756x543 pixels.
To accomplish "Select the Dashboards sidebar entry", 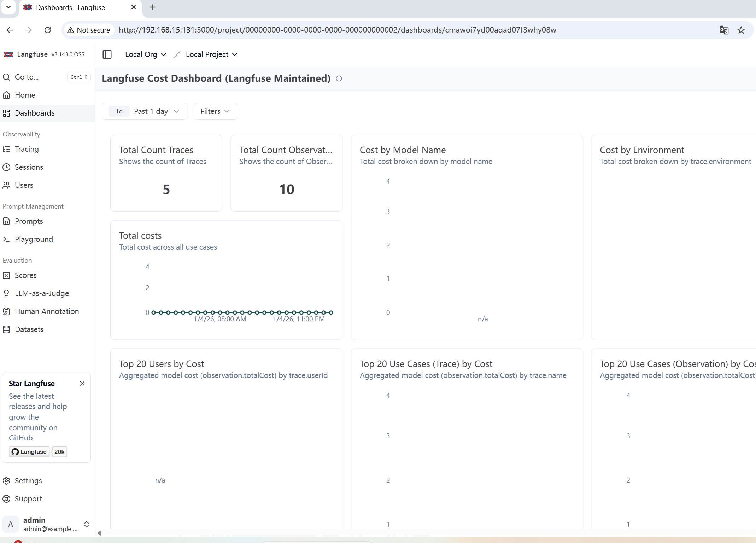I will point(34,113).
